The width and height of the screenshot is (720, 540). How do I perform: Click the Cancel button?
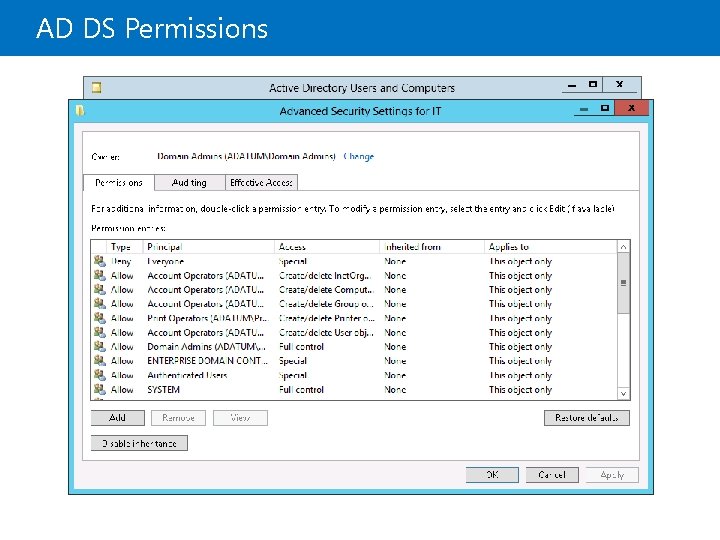552,474
